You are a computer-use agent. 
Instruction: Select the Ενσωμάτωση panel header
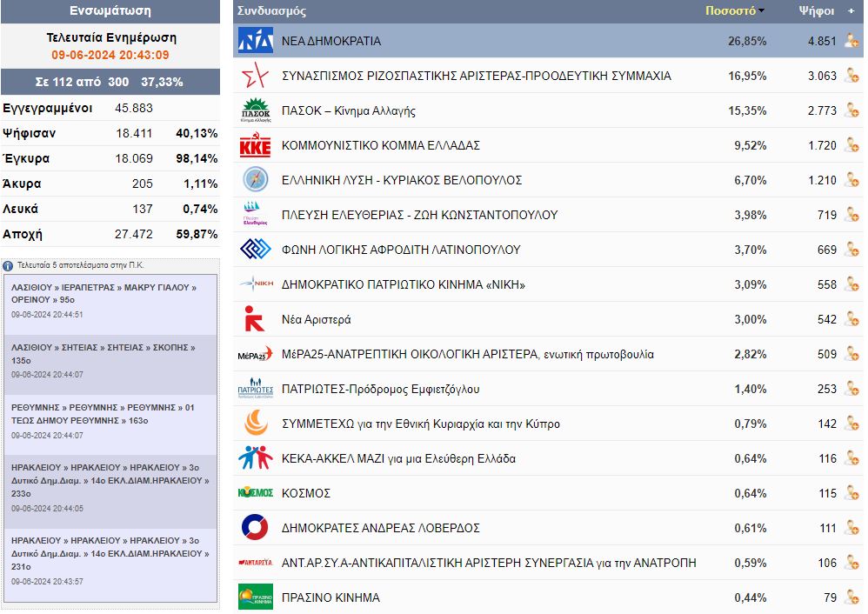[110, 10]
